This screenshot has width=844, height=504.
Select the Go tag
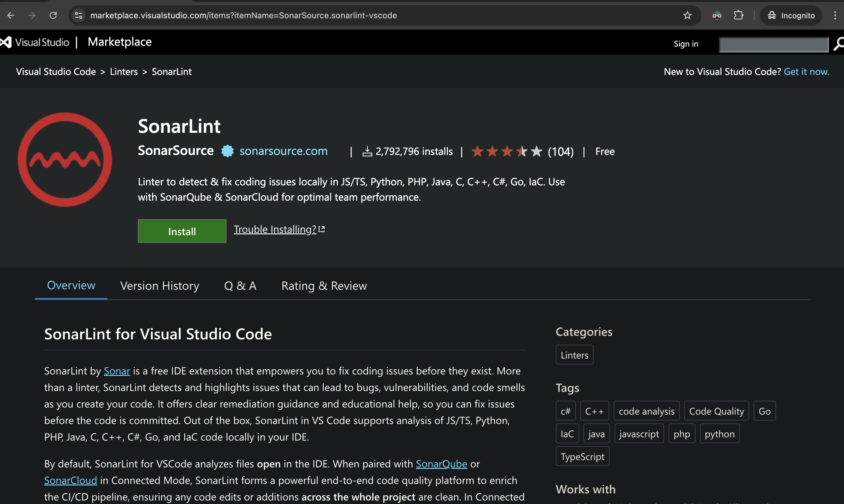[x=765, y=411]
